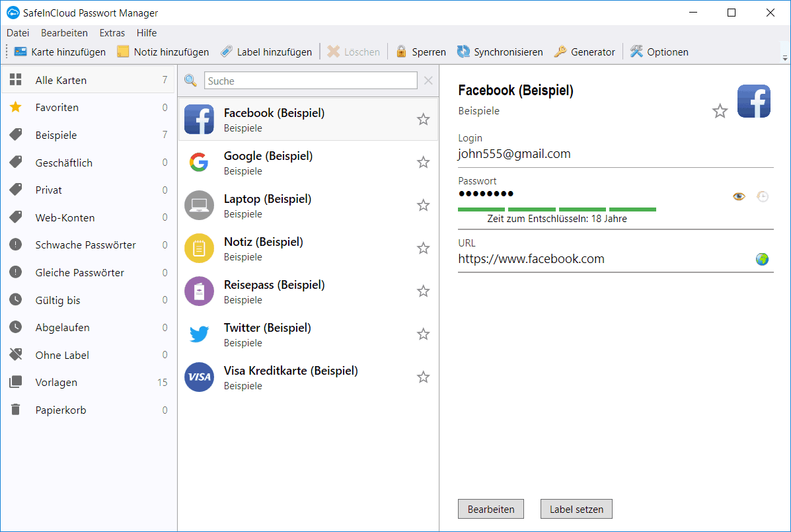Select Laptop (Beispiel) card title
The width and height of the screenshot is (791, 532).
pos(268,199)
